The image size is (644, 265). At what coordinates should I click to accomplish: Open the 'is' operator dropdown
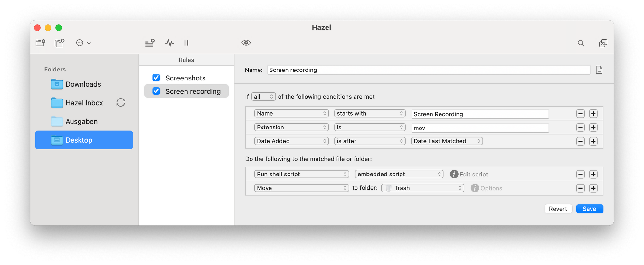click(370, 127)
